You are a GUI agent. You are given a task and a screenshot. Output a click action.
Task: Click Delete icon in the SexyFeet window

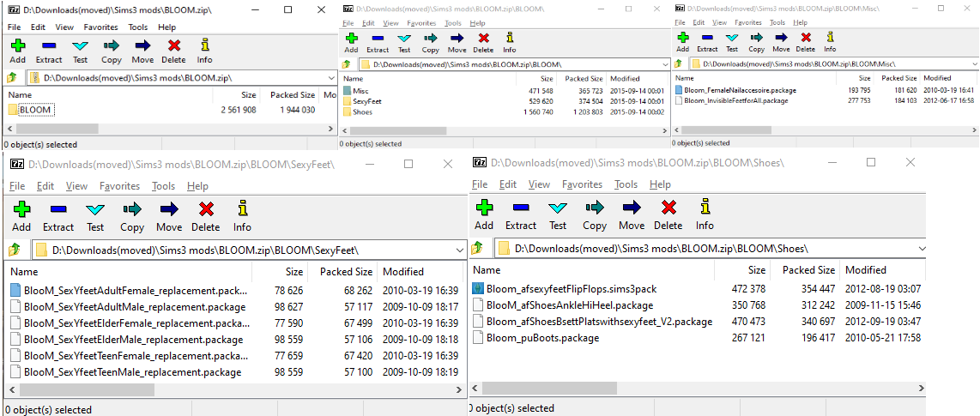pyautogui.click(x=206, y=208)
